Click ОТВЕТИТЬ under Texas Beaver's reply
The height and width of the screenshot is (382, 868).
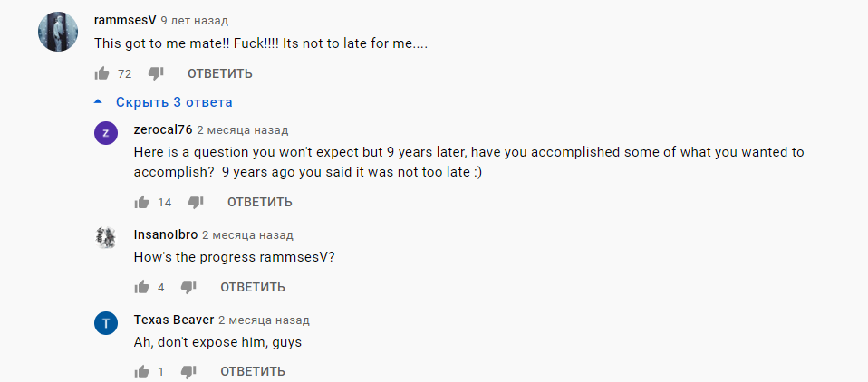coord(253,371)
